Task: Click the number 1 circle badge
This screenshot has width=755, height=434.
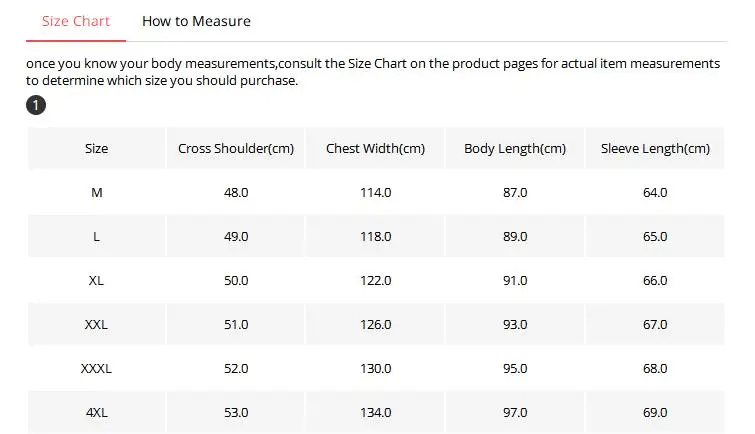Action: (x=36, y=105)
